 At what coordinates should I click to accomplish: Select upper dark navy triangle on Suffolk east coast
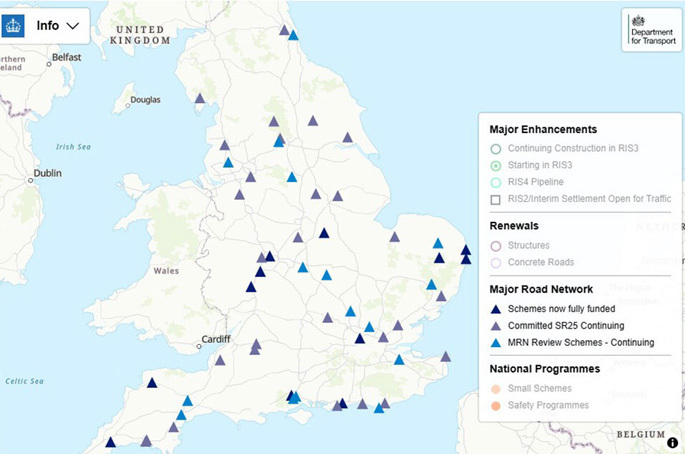(x=466, y=250)
